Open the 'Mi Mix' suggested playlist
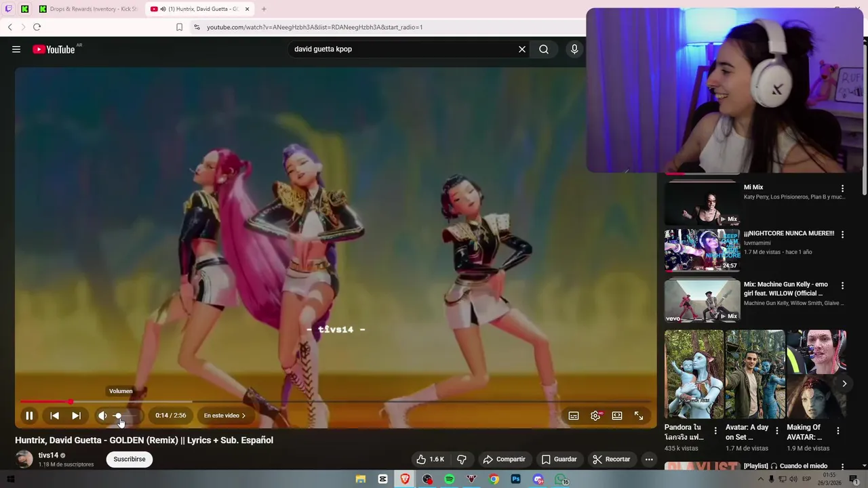Screen dimensions: 868x488 (702, 202)
